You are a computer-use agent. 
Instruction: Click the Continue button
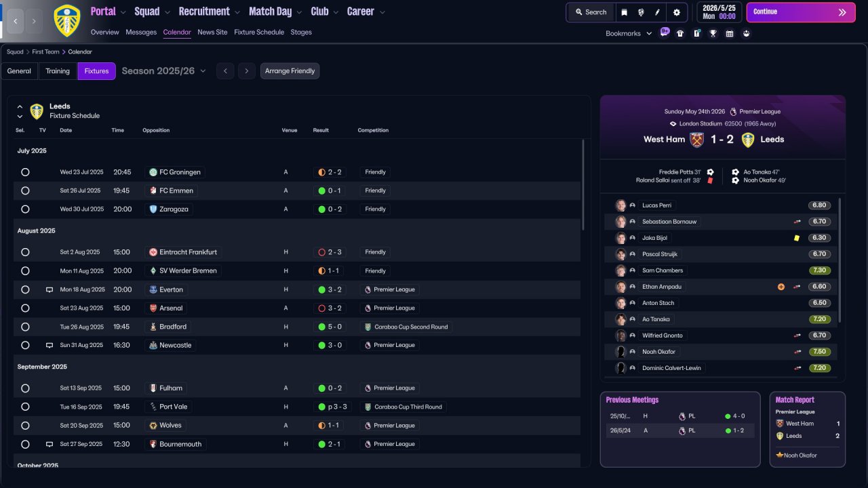click(x=801, y=12)
